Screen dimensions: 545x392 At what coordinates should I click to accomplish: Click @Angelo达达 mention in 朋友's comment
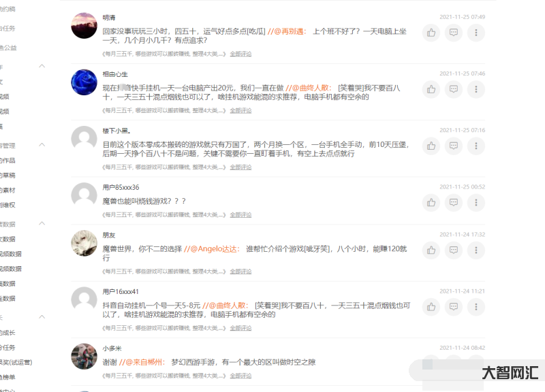pos(212,249)
